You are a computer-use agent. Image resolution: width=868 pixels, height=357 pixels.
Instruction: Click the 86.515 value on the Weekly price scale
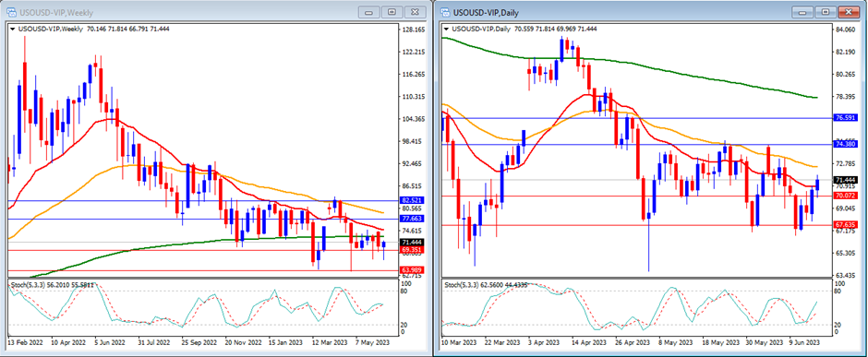[x=413, y=186]
